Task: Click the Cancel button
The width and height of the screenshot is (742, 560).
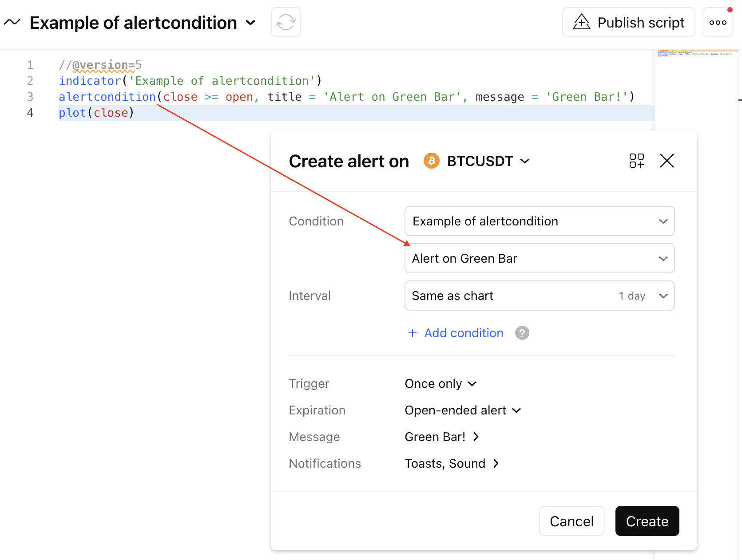Action: [571, 521]
